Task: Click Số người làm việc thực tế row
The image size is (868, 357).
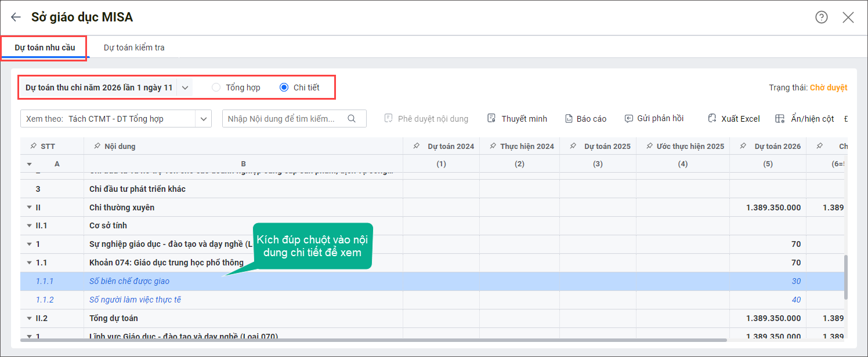Action: 135,300
